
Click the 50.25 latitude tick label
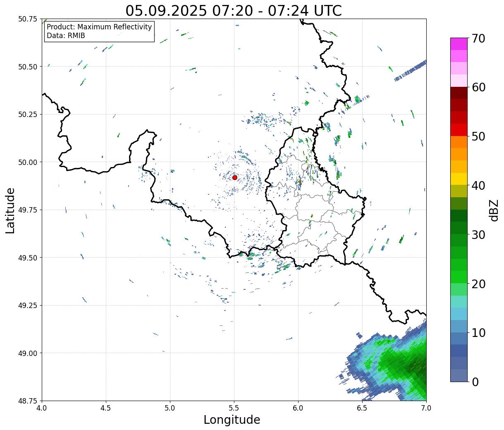28,114
